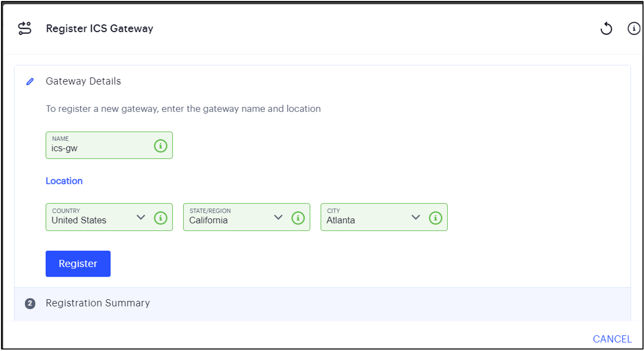Click the CANCEL link
Image resolution: width=644 pixels, height=351 pixels.
(x=612, y=339)
